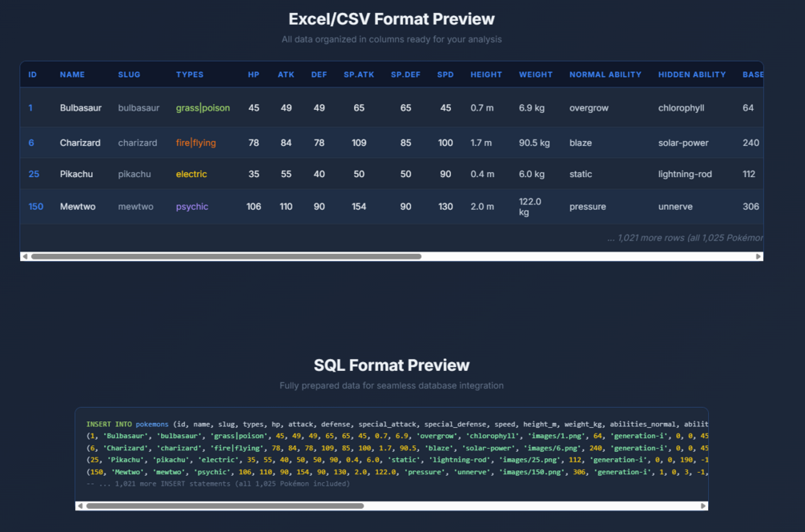
Task: Click the SLUG column header
Action: [x=129, y=75]
